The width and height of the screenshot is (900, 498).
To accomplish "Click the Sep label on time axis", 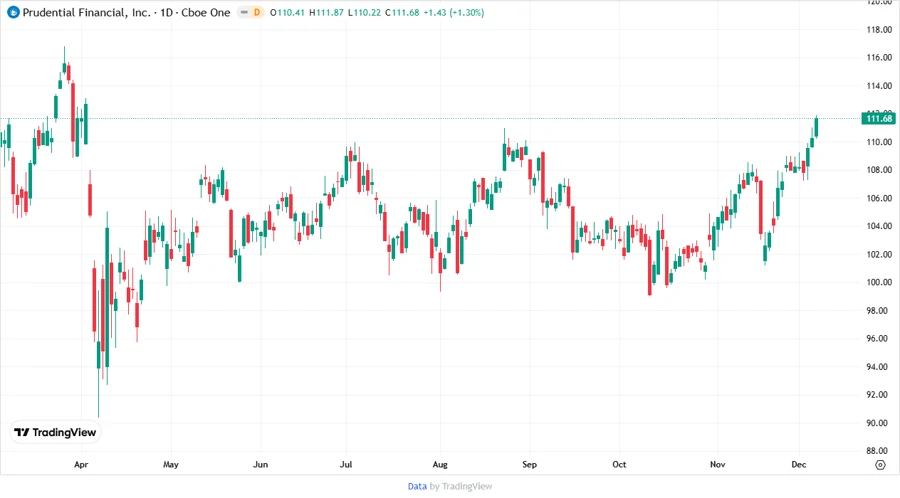I will [529, 464].
